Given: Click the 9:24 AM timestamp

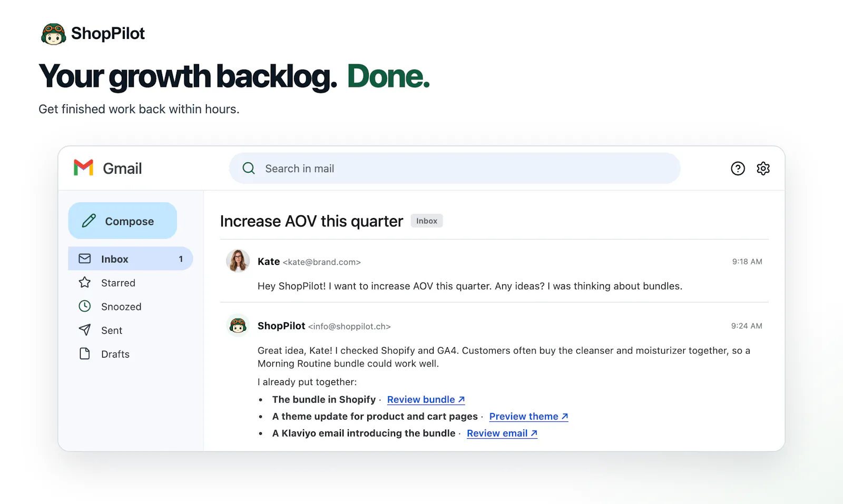Looking at the screenshot, I should tap(747, 325).
